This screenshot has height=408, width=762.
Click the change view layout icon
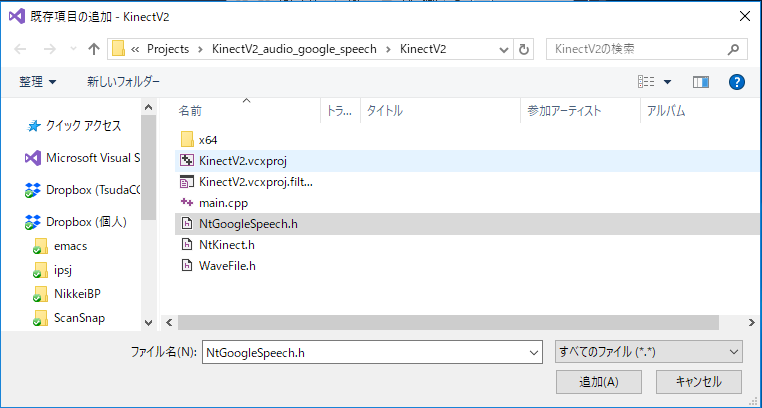click(647, 81)
